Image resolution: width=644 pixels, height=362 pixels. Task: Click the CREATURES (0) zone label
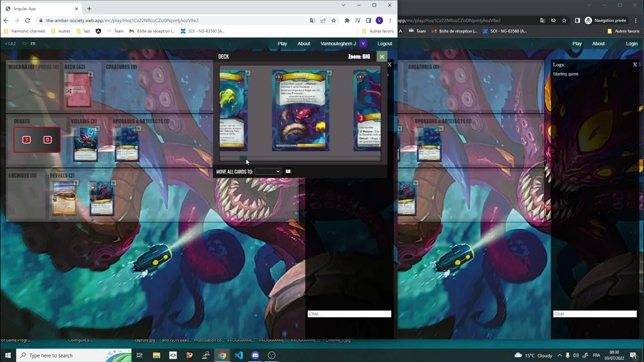[121, 67]
